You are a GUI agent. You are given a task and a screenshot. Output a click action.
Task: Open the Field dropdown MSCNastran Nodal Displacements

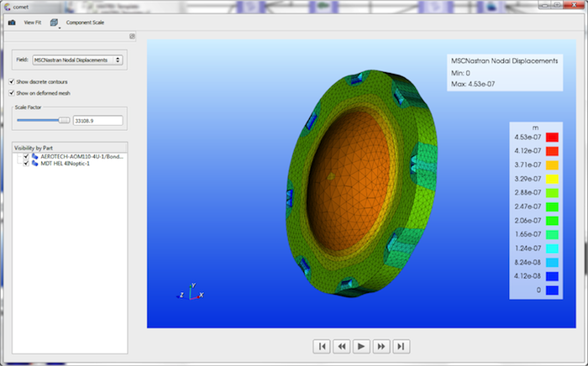point(77,60)
